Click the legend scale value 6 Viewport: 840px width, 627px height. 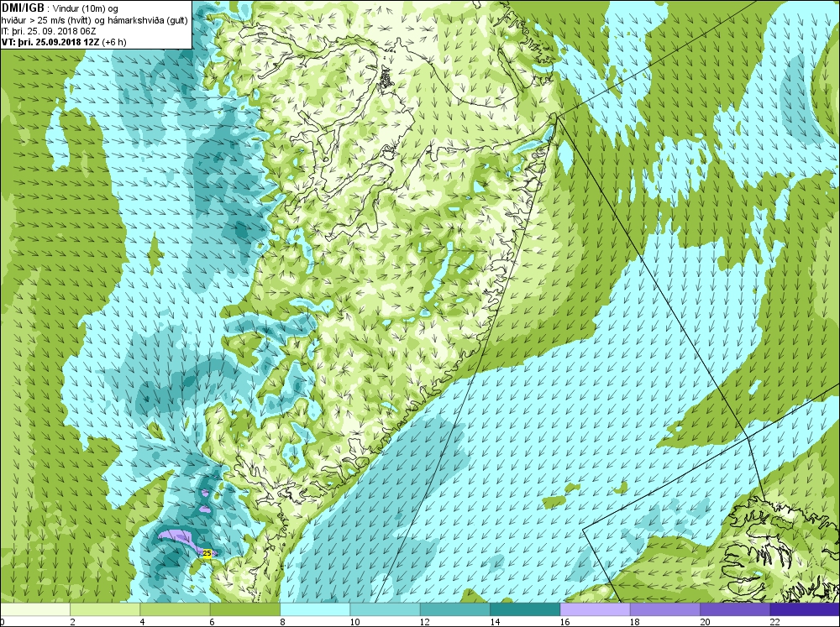click(x=213, y=622)
